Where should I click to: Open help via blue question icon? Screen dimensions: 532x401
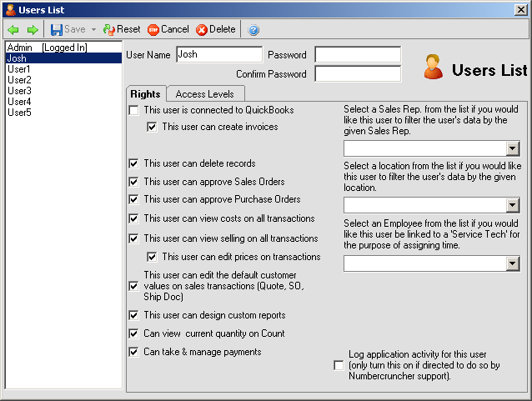coord(253,29)
